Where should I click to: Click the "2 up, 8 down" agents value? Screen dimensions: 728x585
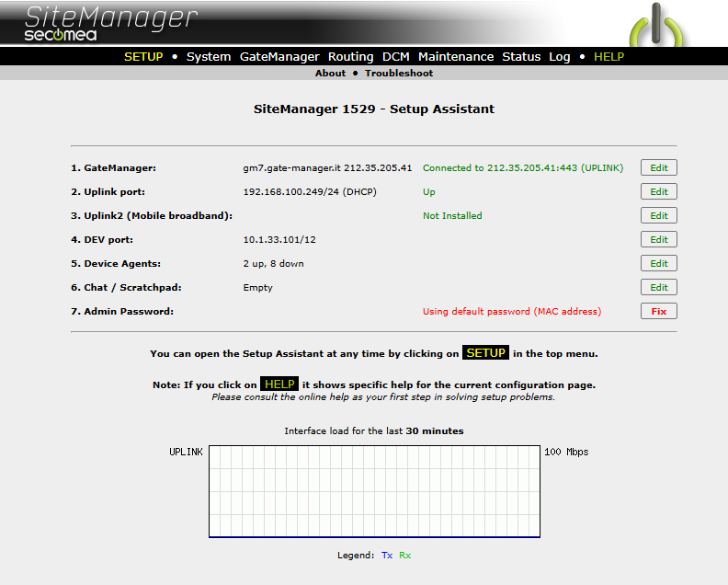[274, 263]
